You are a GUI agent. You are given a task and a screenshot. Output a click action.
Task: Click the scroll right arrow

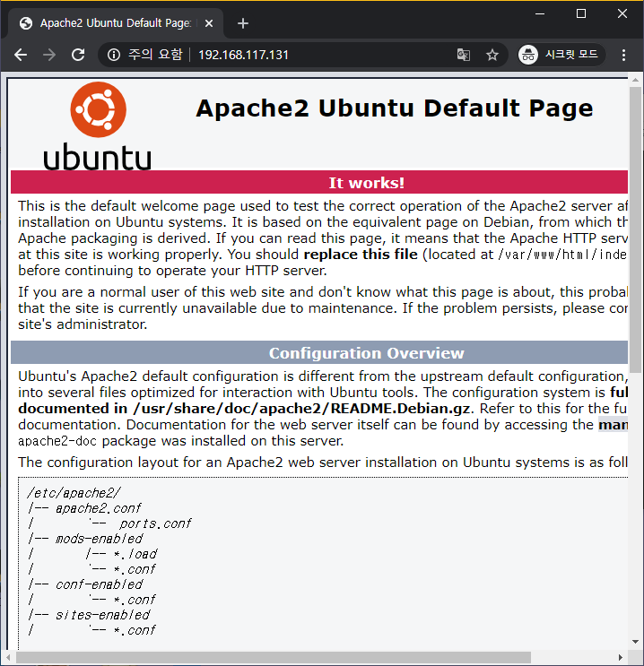(621, 657)
